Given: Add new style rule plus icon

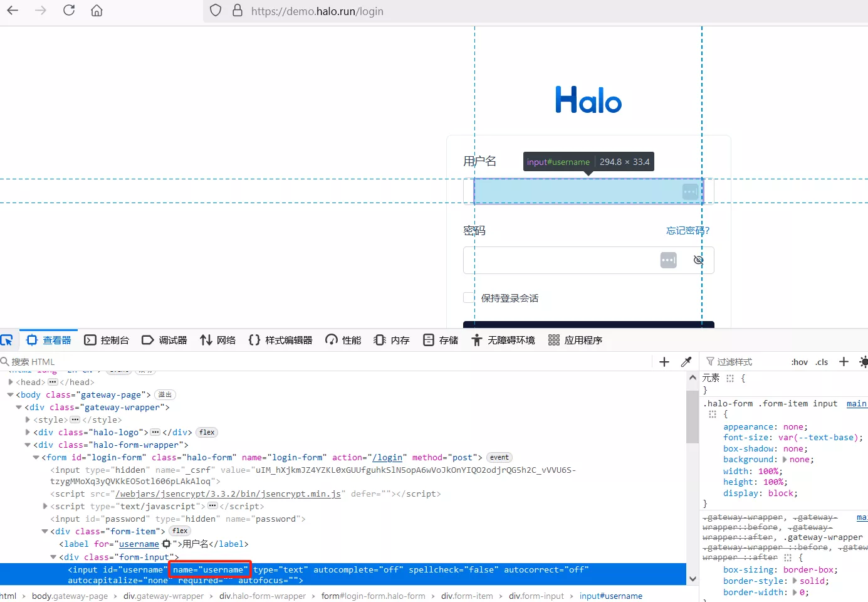Looking at the screenshot, I should (x=844, y=362).
